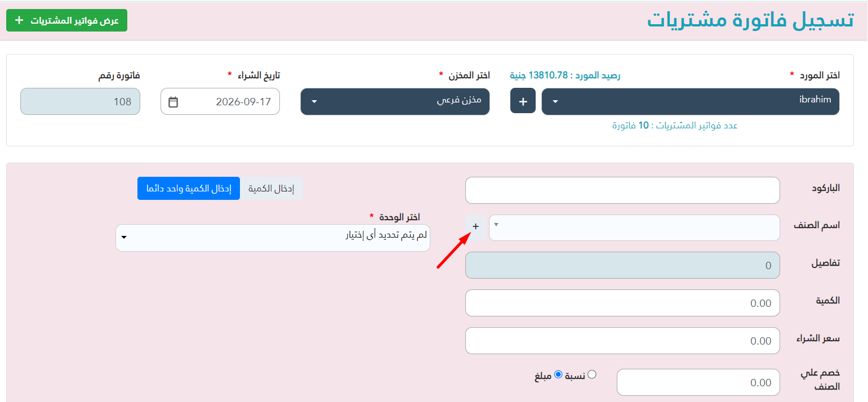Click the الباركود barcode input field
868x402 pixels.
622,190
